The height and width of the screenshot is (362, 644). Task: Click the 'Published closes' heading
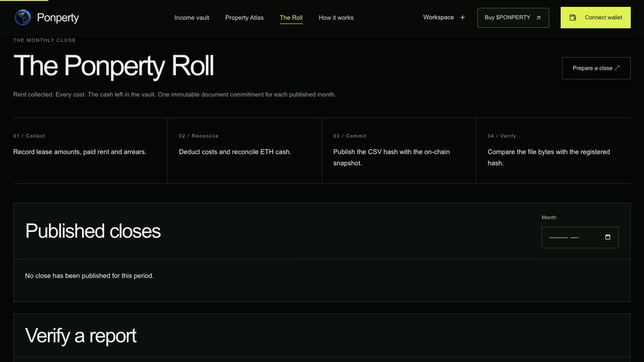93,231
